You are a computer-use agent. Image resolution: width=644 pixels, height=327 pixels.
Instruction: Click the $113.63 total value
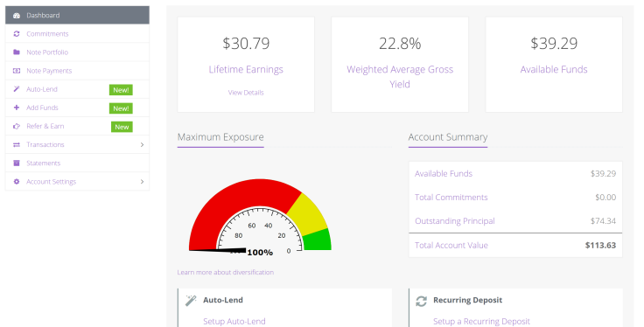600,246
